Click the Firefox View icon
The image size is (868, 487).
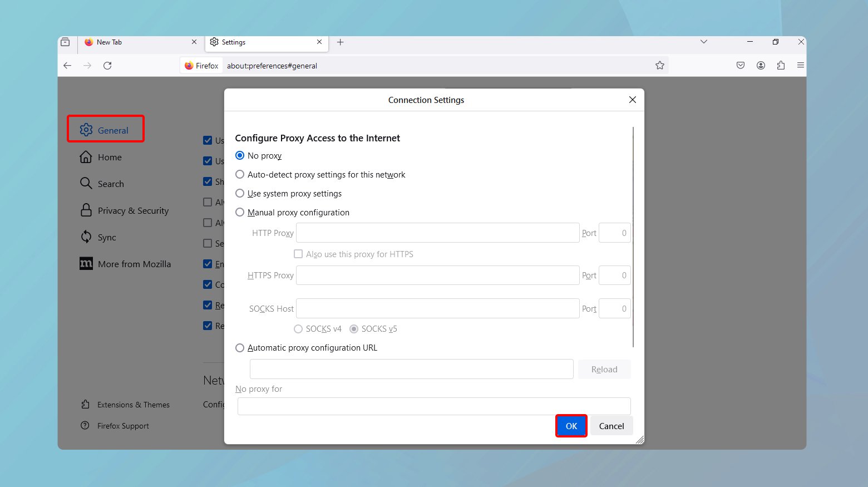tap(65, 42)
